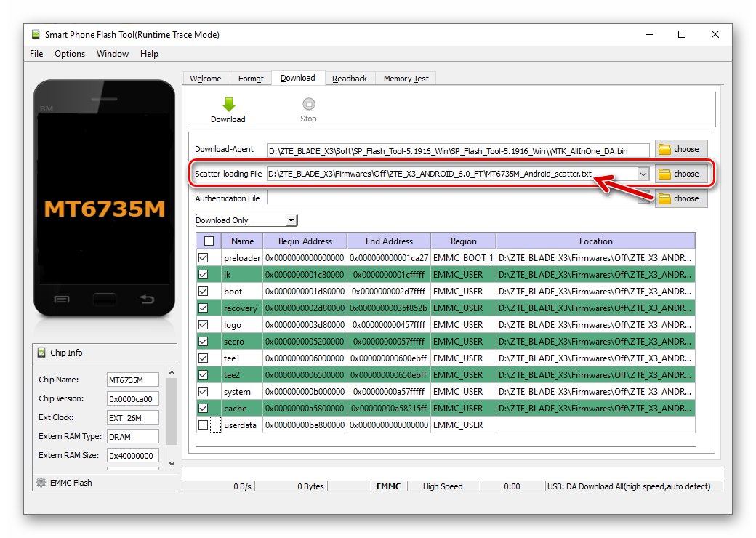Click the Chip Version field 0x0000ca00
The width and height of the screenshot is (756, 538).
132,398
